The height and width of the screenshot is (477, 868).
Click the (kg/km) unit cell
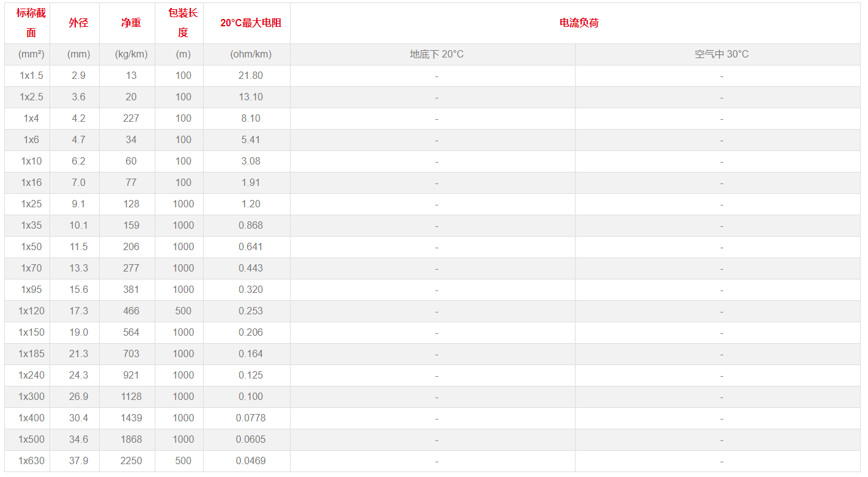[x=131, y=54]
